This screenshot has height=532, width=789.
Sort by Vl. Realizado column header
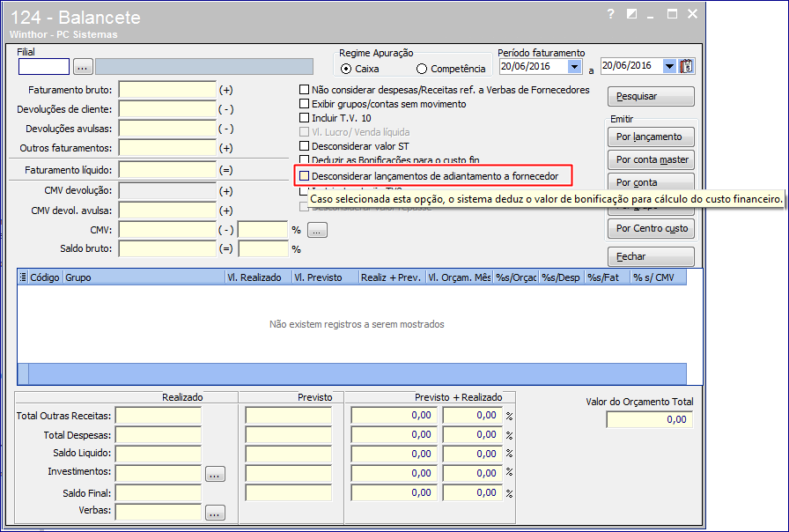tap(258, 277)
